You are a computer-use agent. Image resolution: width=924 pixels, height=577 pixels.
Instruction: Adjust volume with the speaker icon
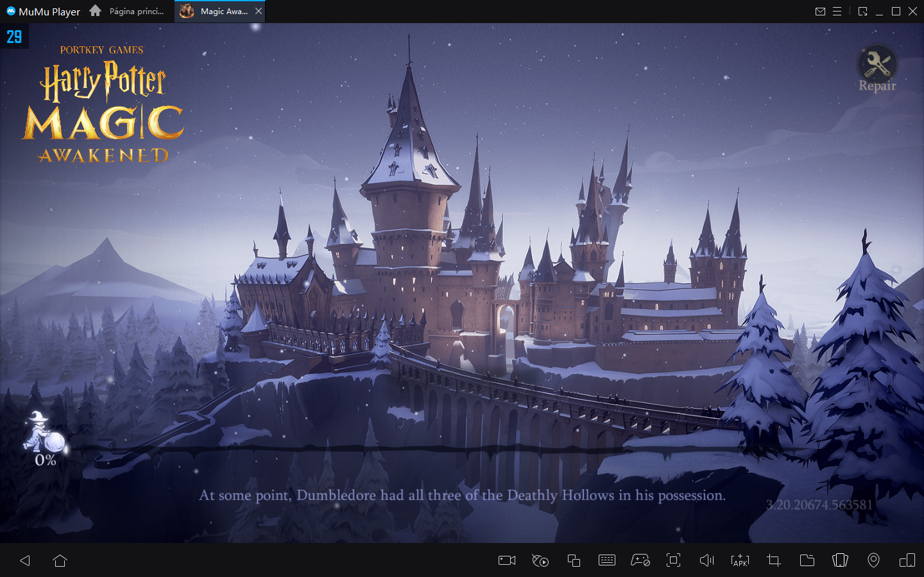[x=706, y=560]
